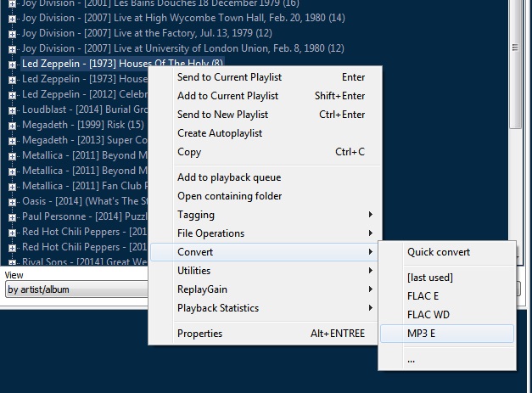Viewport: 532px width, 393px height.
Task: Select Send to New Playlist
Action: pyautogui.click(x=265, y=115)
